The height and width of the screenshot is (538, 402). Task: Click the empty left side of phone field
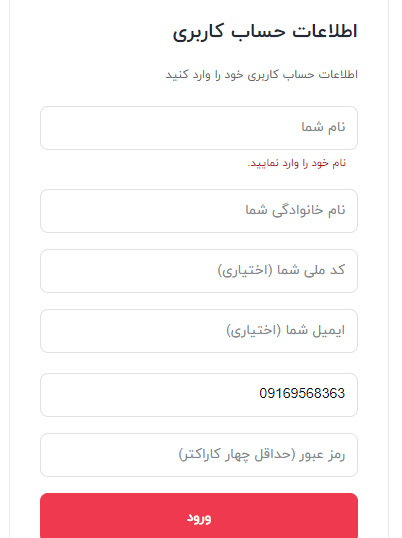pos(137,395)
